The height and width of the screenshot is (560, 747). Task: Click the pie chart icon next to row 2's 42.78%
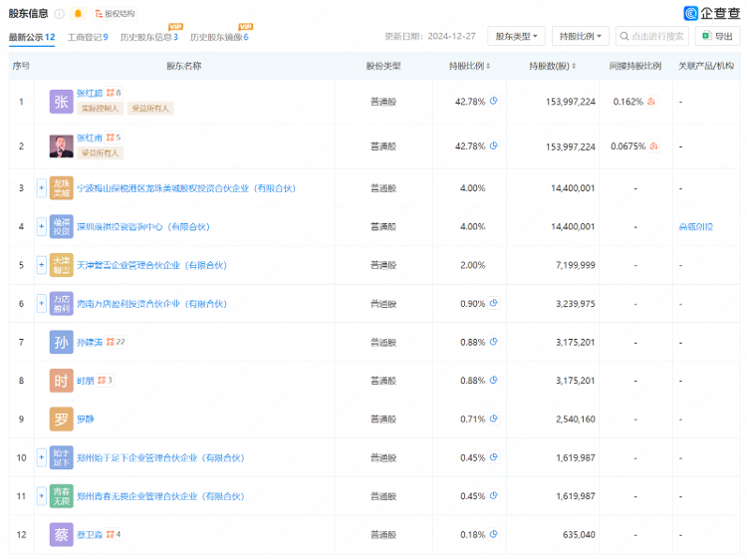pos(494,145)
